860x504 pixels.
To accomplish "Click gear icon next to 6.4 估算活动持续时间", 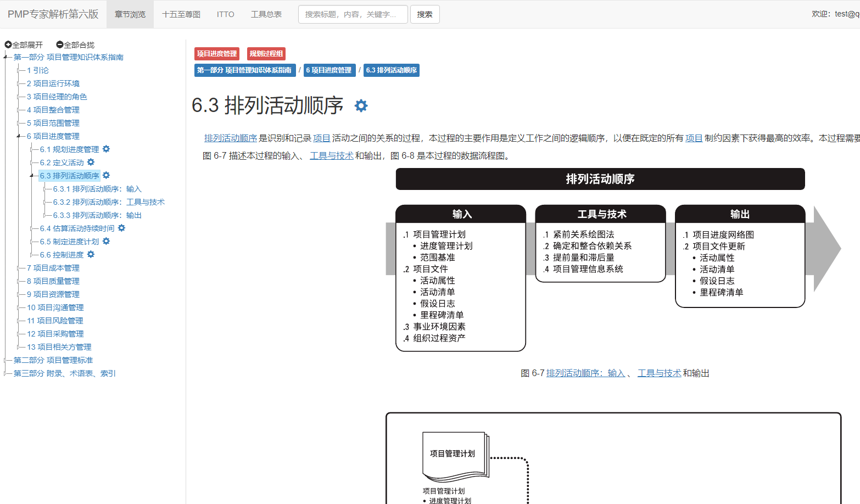I will pos(122,228).
